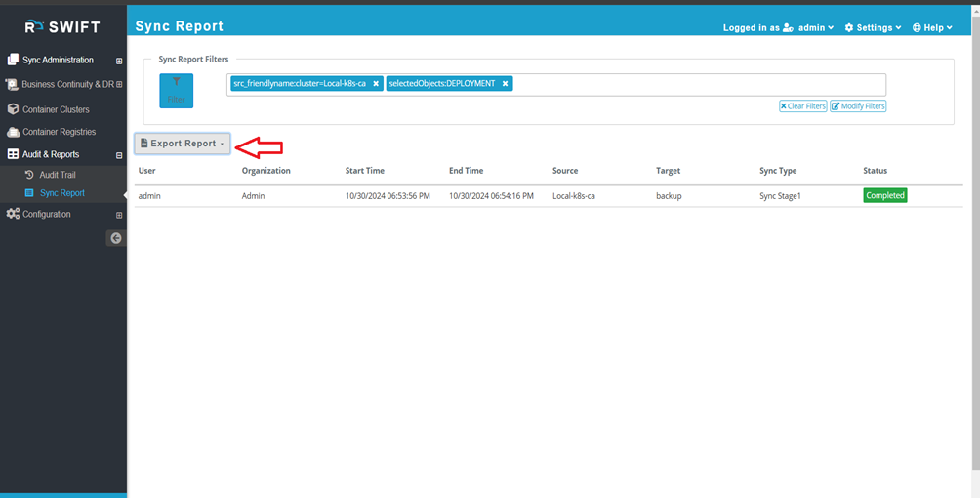Click the admin user icon
Viewport: 980px width, 498px height.
788,27
